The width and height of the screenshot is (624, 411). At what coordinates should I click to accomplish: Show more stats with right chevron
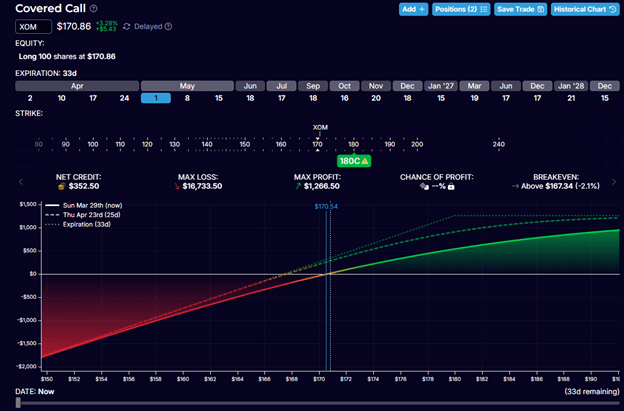[614, 182]
